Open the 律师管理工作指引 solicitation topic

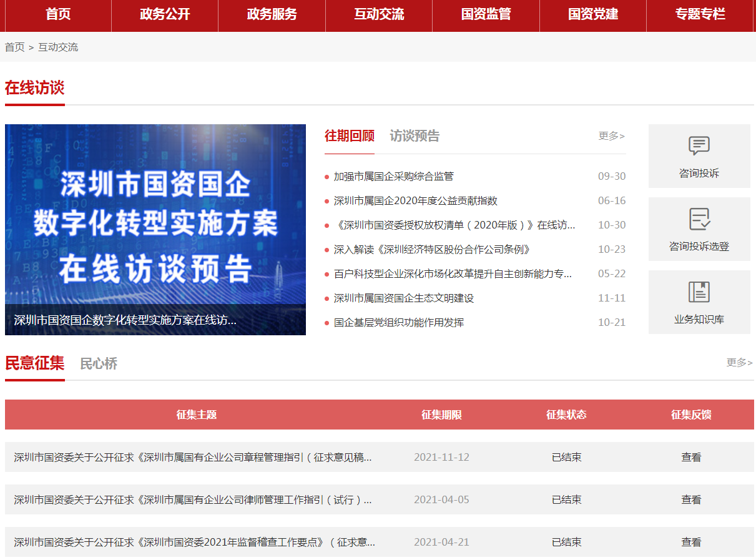click(x=193, y=500)
